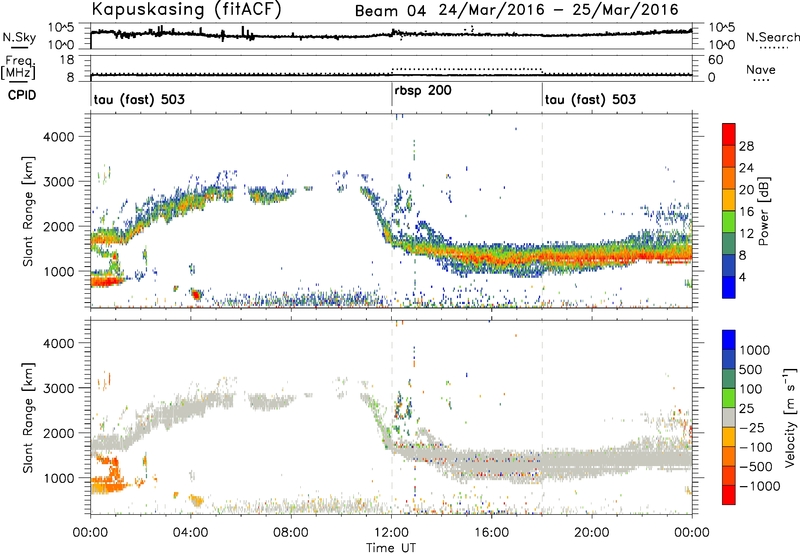This screenshot has height=554, width=800.
Task: Click the "20" tick on power colorbar
Action: tap(746, 190)
